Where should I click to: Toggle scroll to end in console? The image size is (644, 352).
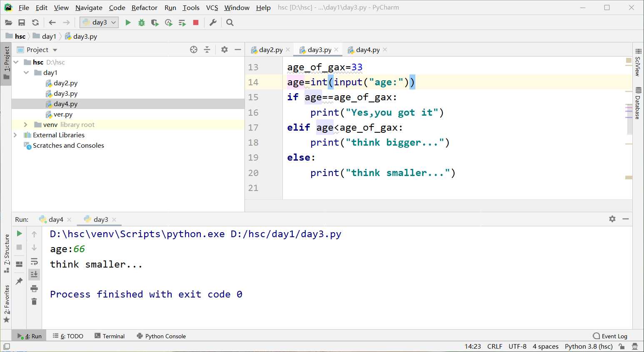[x=34, y=274]
